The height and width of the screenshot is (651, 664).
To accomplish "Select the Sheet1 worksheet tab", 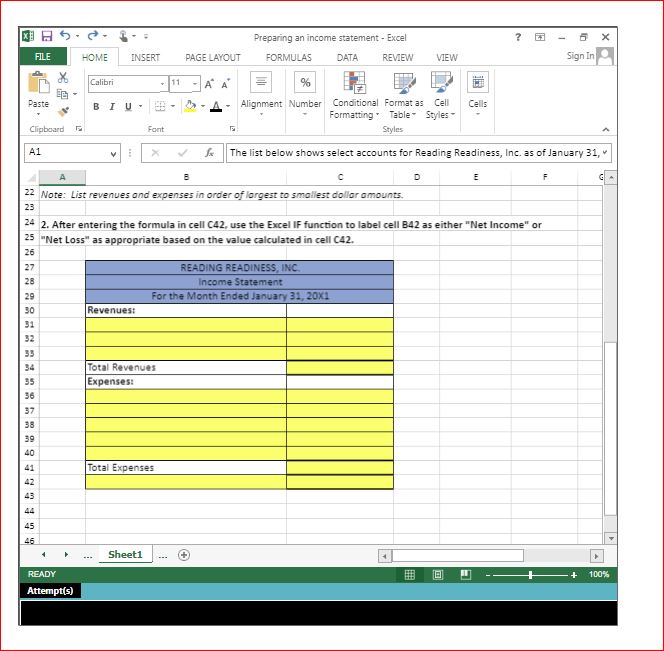I will click(125, 554).
